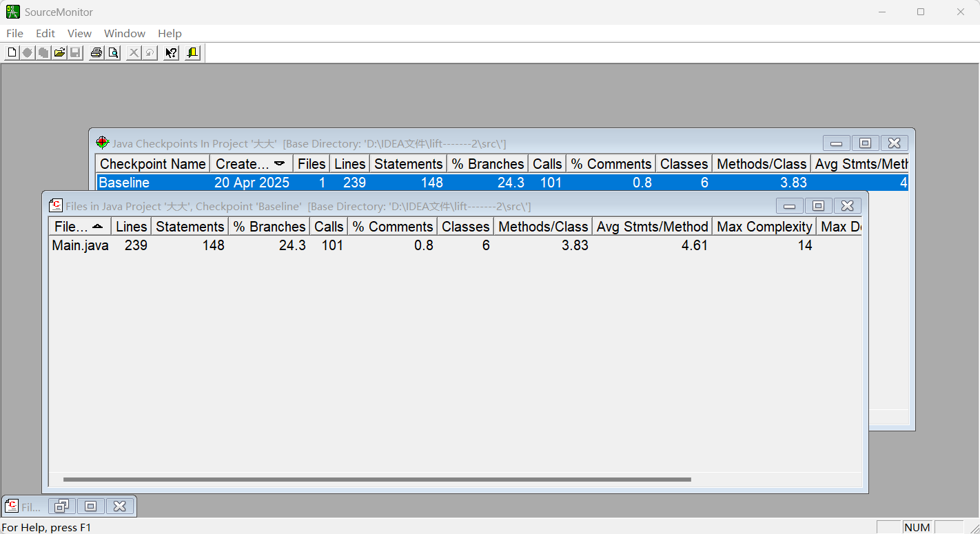Image resolution: width=980 pixels, height=534 pixels.
Task: Click % Comments header in Files window
Action: (x=393, y=227)
